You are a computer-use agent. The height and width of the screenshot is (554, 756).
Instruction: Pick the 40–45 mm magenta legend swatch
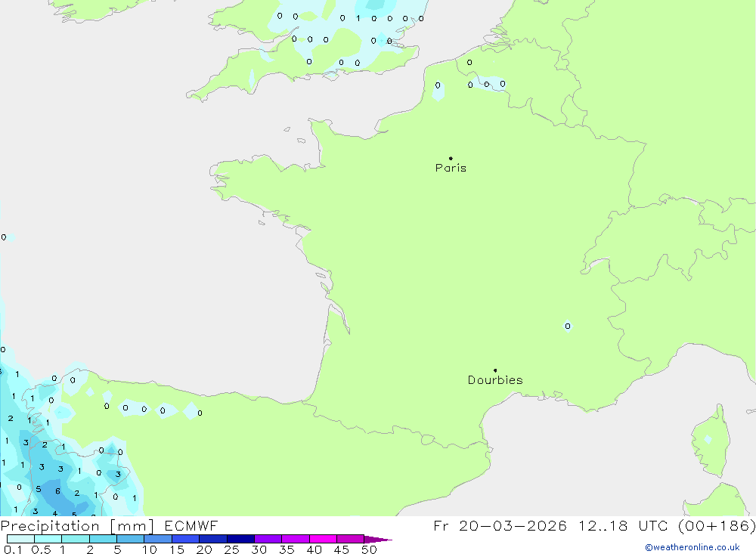pos(323,540)
